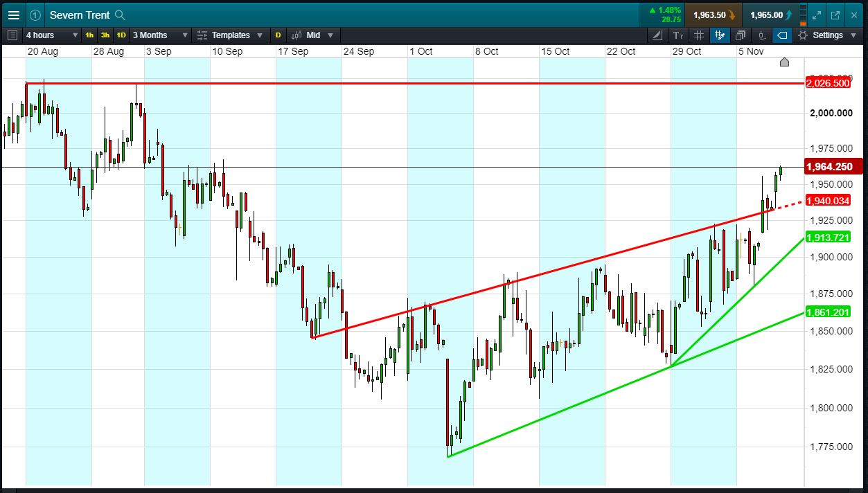This screenshot has width=868, height=493.
Task: Click the 2,026.500 resistance line label
Action: point(828,83)
